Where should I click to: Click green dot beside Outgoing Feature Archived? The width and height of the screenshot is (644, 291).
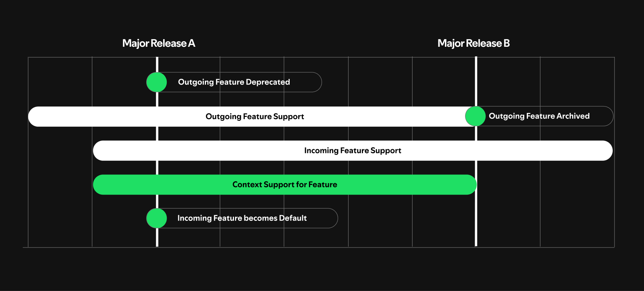475,116
